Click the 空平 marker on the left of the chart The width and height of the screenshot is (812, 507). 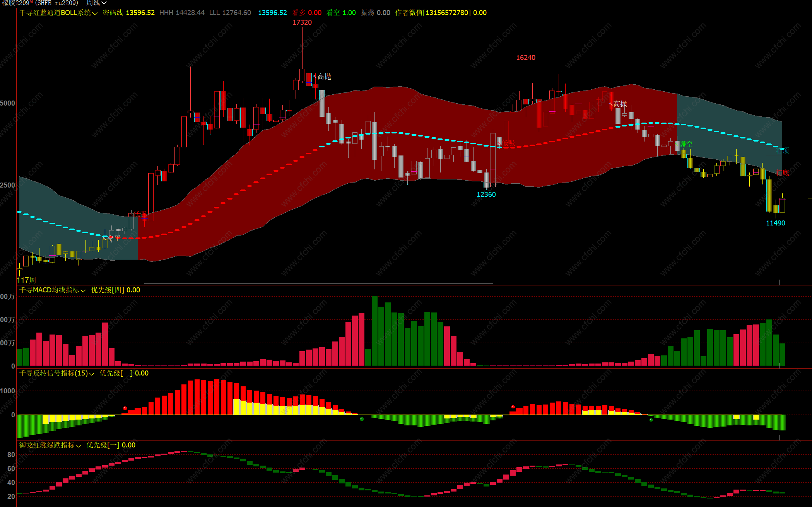coord(113,238)
